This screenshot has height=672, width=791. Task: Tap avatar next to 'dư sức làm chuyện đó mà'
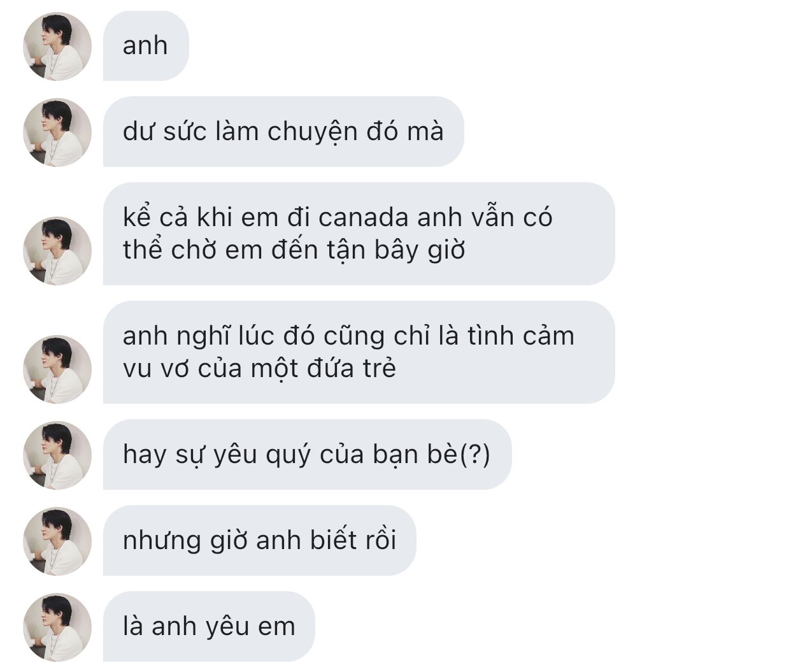(57, 132)
